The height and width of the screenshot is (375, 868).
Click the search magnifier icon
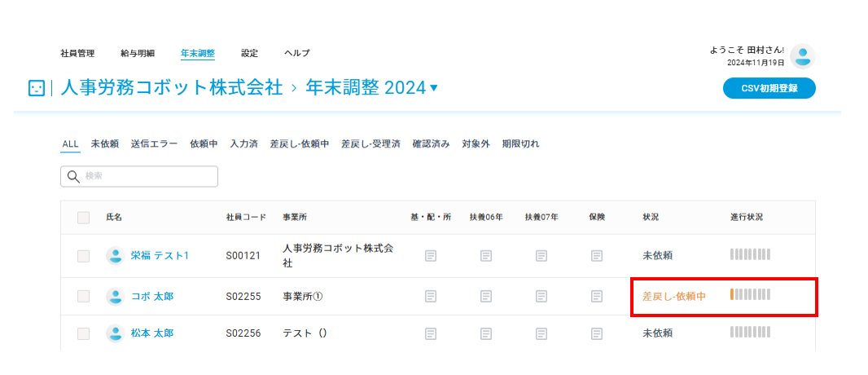pyautogui.click(x=73, y=177)
